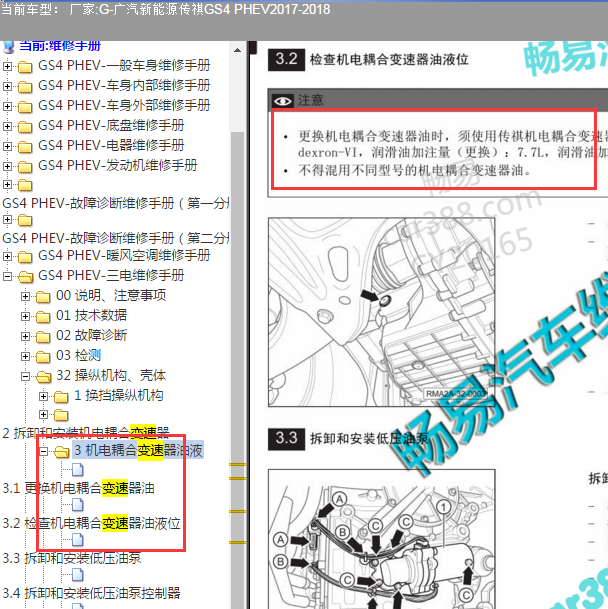608x609 pixels.
Task: Click the tree panel scroll-up arrow
Action: coord(237,50)
